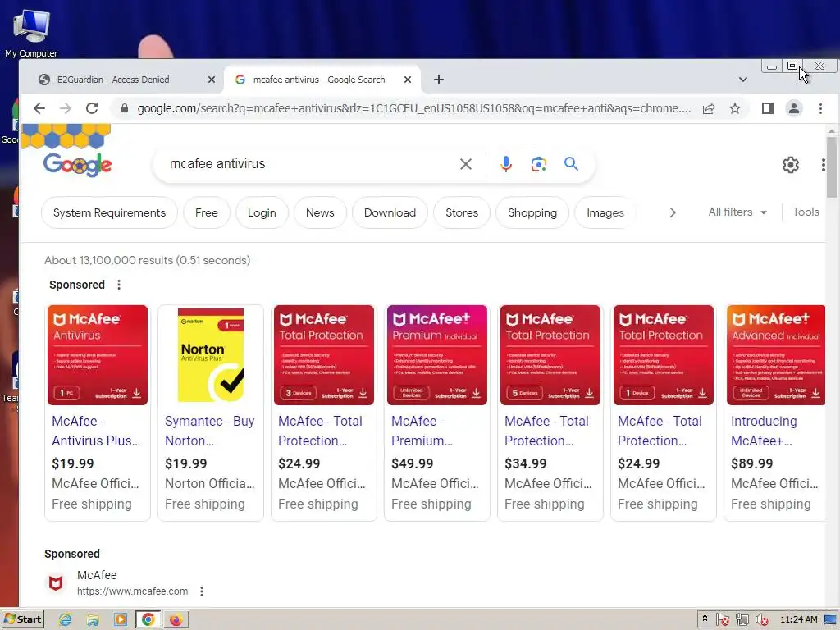Click the share page icon in address bar
Screen dimensions: 840x630
pos(709,109)
